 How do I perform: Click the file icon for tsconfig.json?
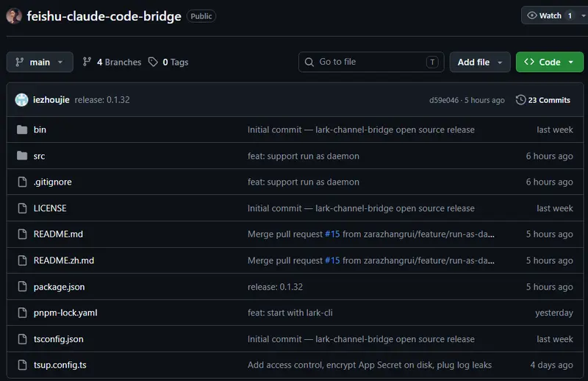tap(23, 339)
